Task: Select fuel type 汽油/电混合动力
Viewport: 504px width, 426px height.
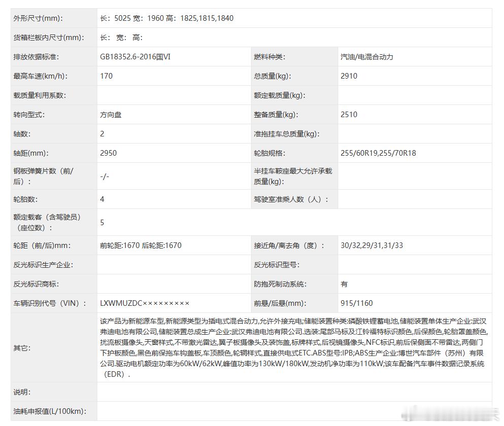Action: pos(367,57)
